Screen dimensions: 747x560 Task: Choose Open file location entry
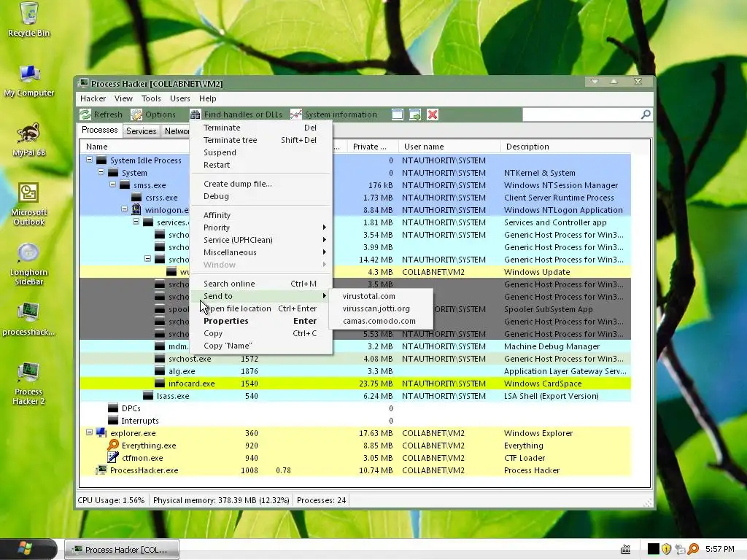(260, 308)
